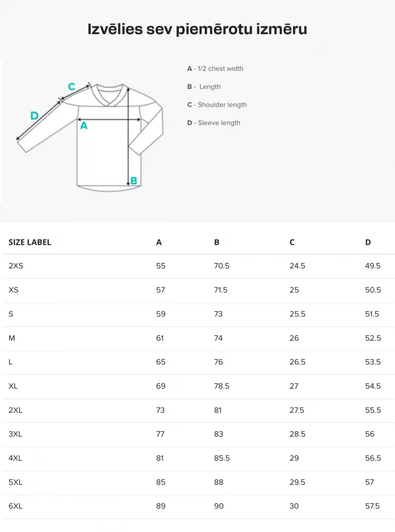The width and height of the screenshot is (395, 532).
Task: Click the "Izvēlies sev piemērotu izmēru" heading
Action: click(197, 30)
